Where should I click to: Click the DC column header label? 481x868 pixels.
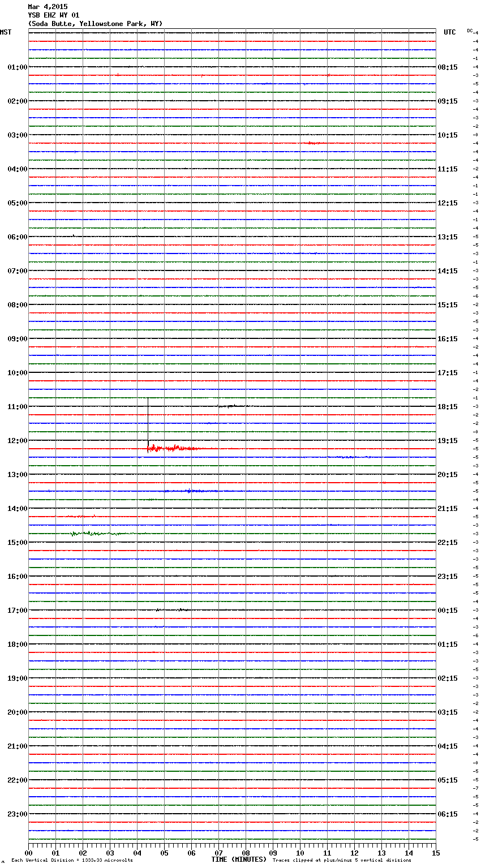pos(469,31)
